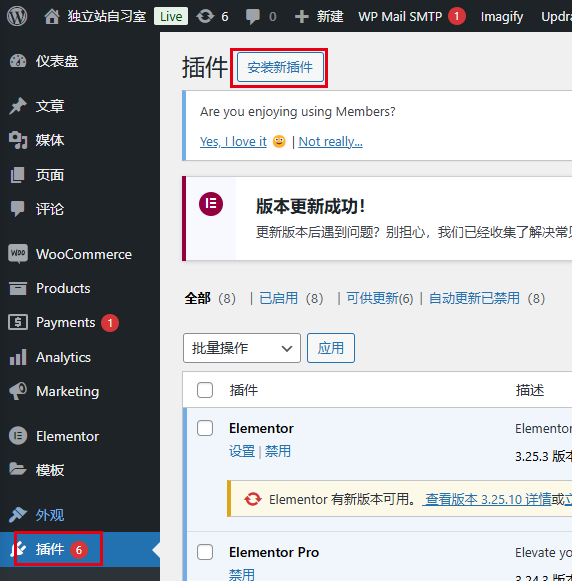The image size is (572, 581).
Task: Click the plus icon for 新建
Action: coord(302,17)
